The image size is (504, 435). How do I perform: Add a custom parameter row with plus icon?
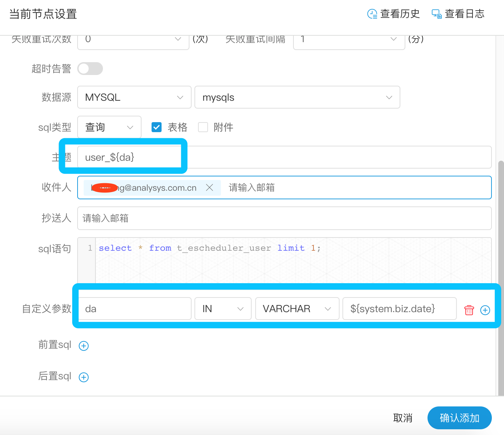[485, 310]
